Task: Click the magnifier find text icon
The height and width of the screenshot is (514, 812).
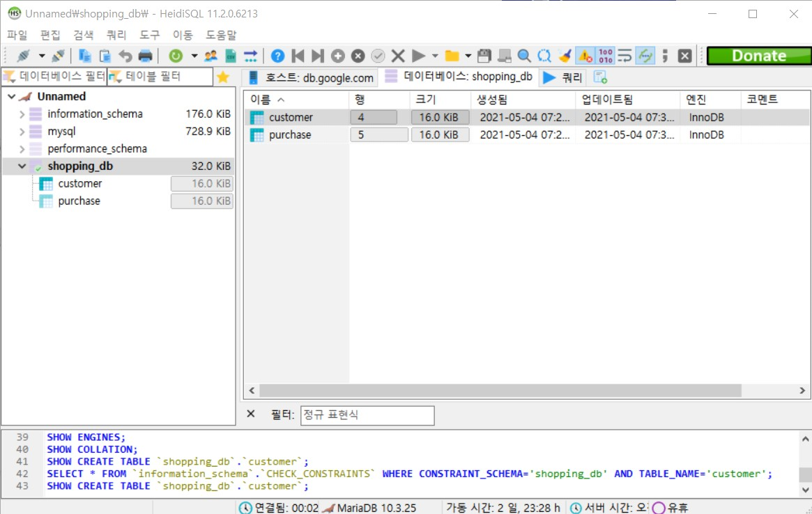Action: pos(524,56)
